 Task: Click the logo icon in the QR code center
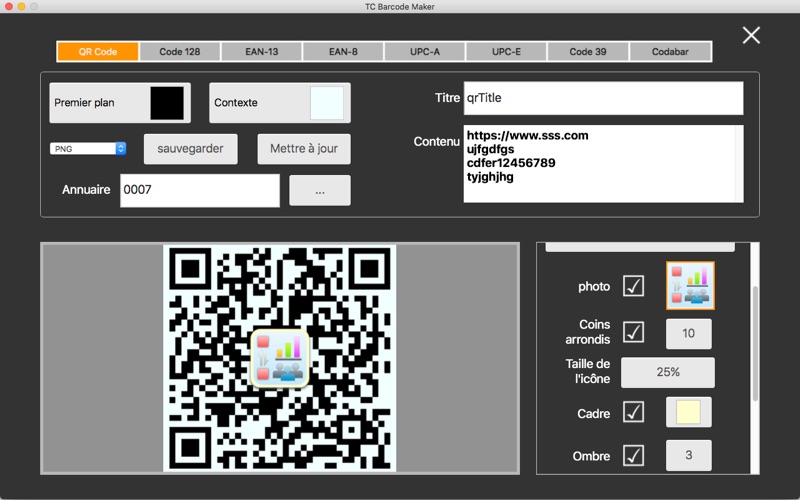pos(280,358)
